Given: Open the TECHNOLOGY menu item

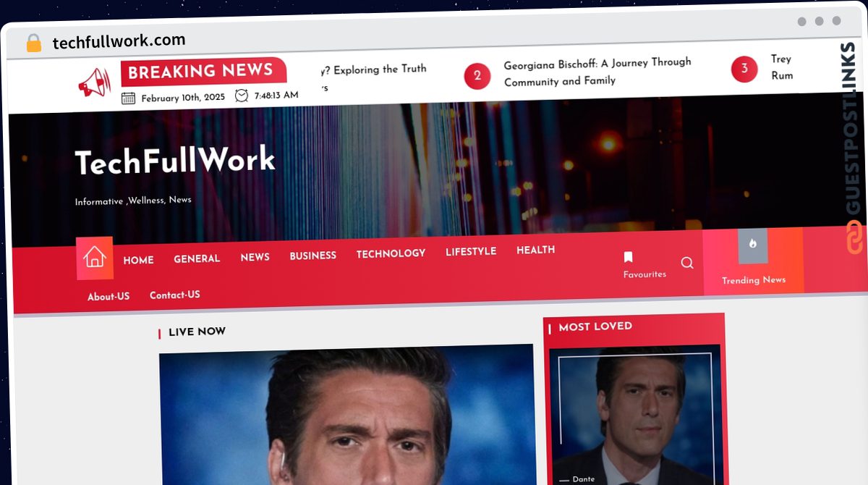Looking at the screenshot, I should pos(391,253).
